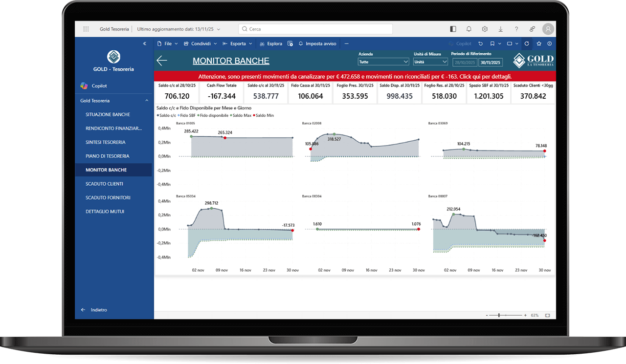The height and width of the screenshot is (364, 626).
Task: Click the download arrow icon
Action: [x=500, y=29]
